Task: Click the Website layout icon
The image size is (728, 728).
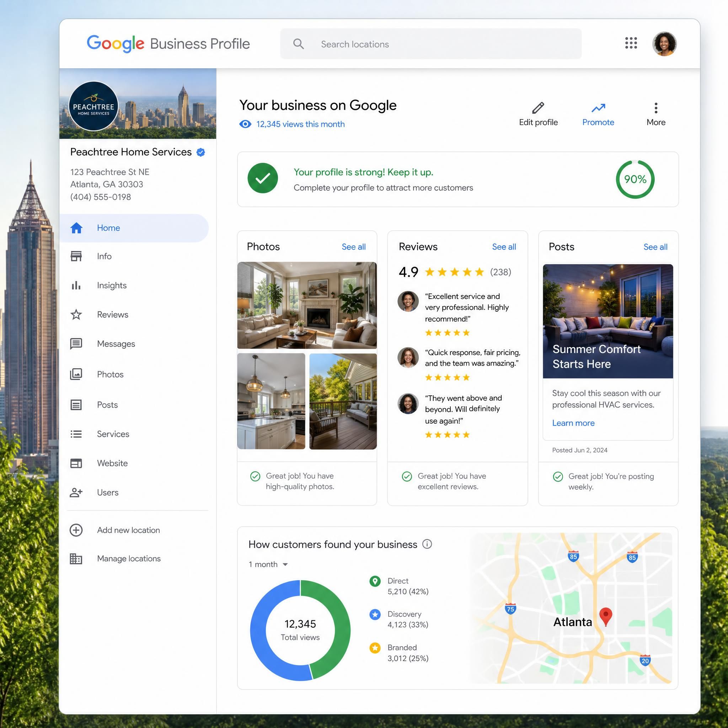Action: pyautogui.click(x=76, y=463)
